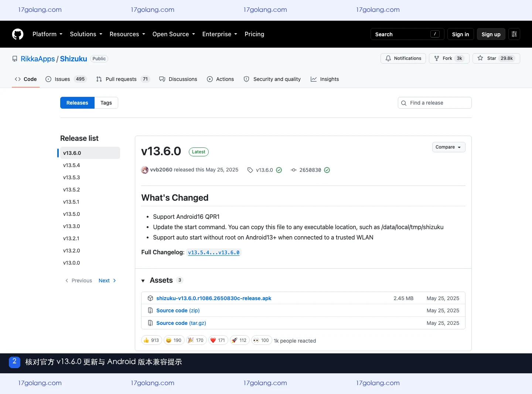This screenshot has height=394, width=532.
Task: Click the verified check beside tag v13.6.0
Action: [279, 170]
